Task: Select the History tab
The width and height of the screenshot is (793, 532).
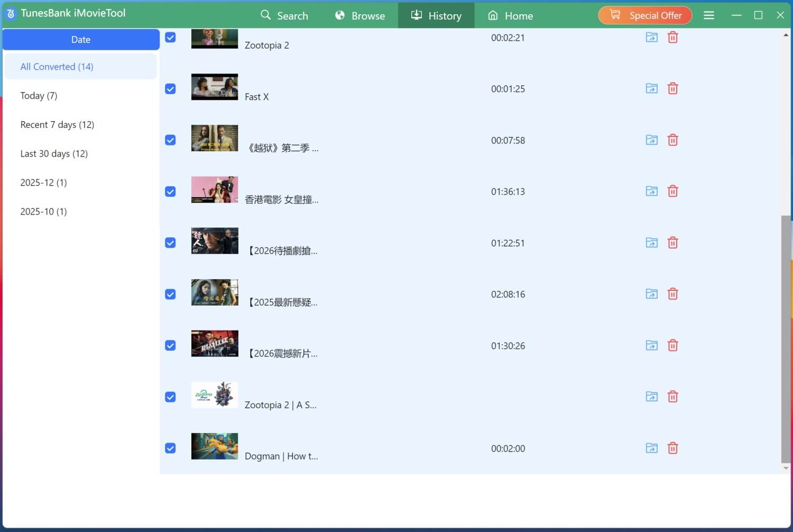Action: pyautogui.click(x=436, y=15)
